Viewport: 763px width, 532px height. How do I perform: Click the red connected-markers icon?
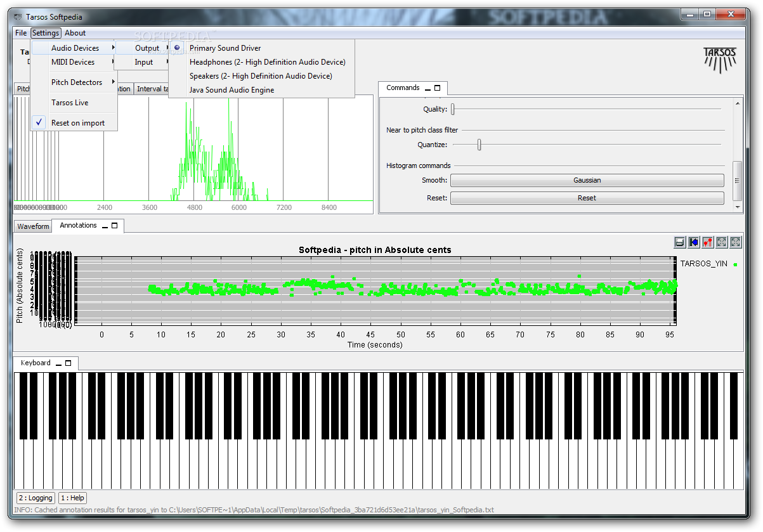pyautogui.click(x=708, y=242)
